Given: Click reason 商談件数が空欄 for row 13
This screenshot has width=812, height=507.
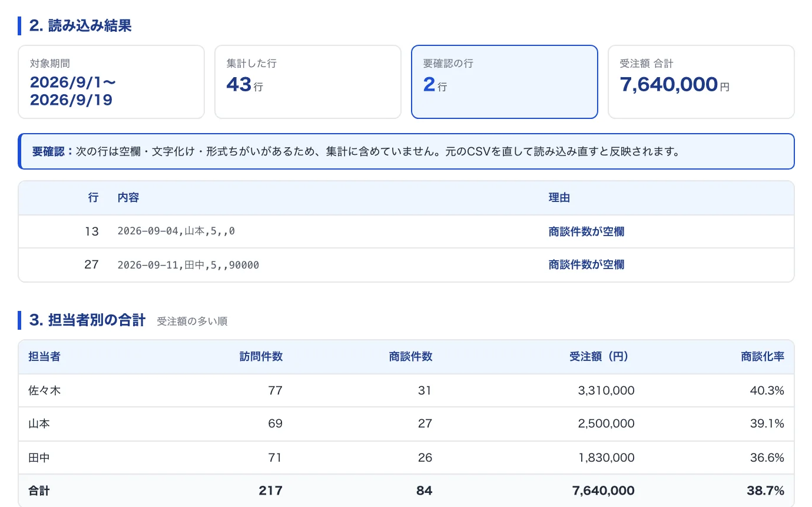Looking at the screenshot, I should 586,231.
